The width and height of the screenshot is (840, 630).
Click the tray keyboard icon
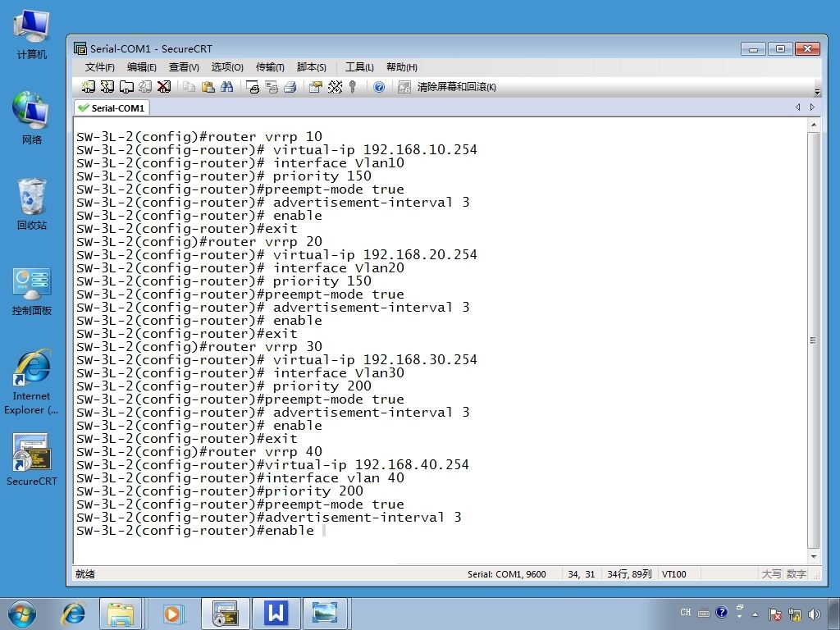point(704,613)
